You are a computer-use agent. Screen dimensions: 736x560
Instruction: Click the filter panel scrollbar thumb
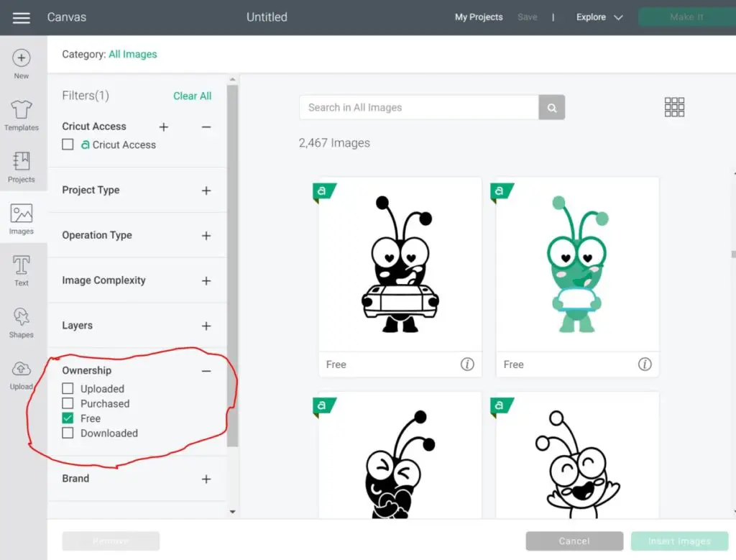pyautogui.click(x=232, y=266)
